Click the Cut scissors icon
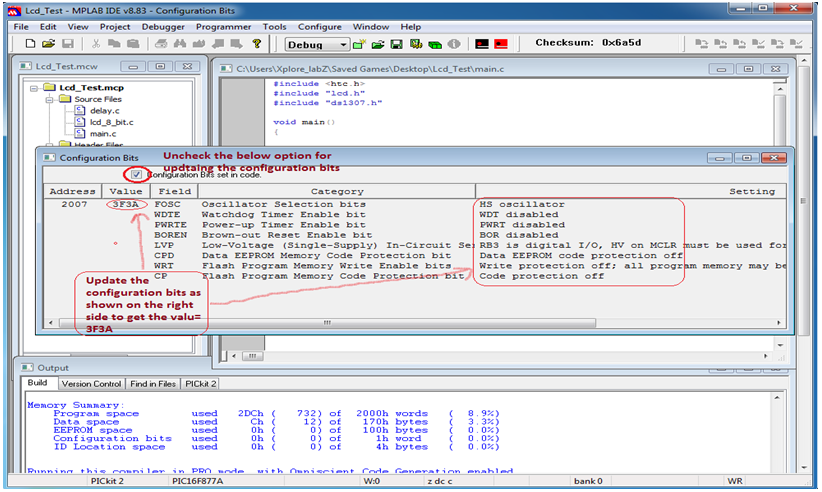Viewport: 822px width, 492px height. (96, 44)
